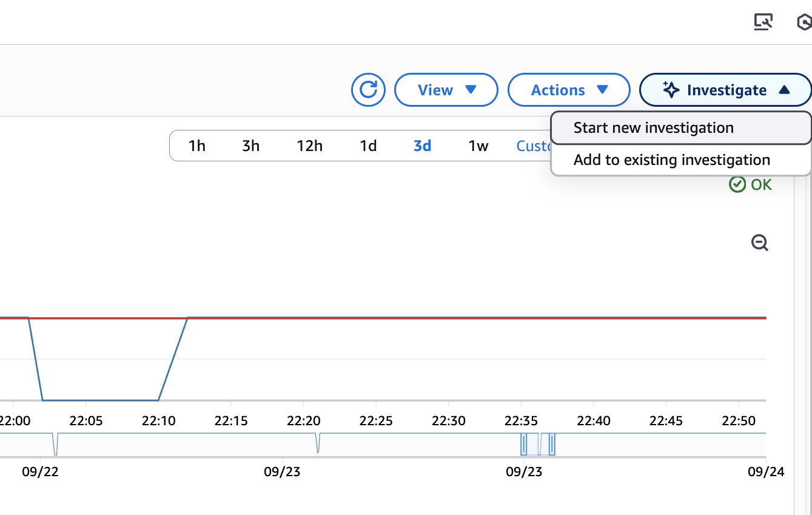Click the Investigate button
Viewport: 812px width, 515px height.
click(x=725, y=89)
